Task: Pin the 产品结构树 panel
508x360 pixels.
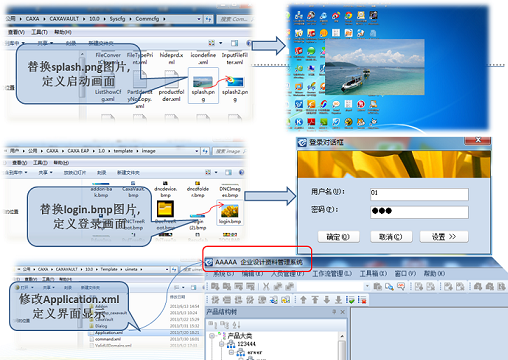Action: pos(334,312)
